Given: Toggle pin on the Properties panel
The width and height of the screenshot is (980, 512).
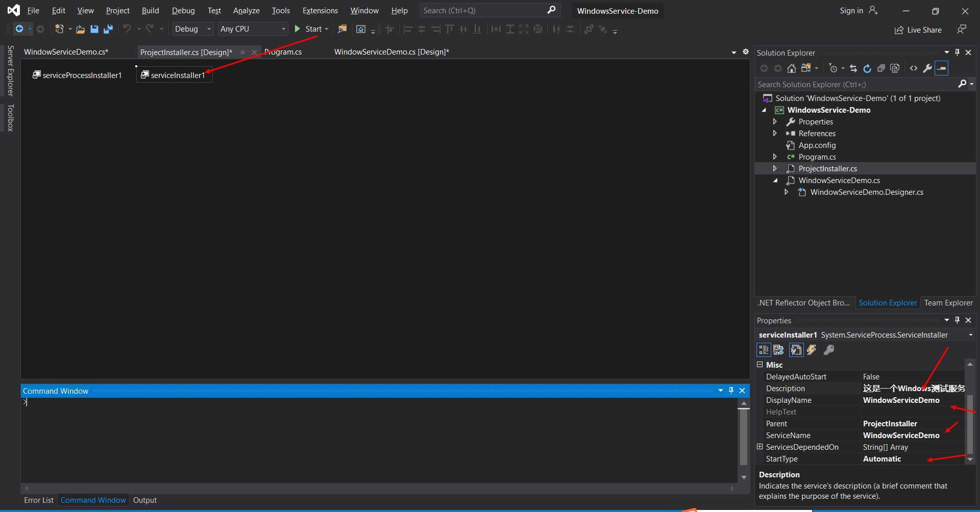Looking at the screenshot, I should click(x=957, y=320).
